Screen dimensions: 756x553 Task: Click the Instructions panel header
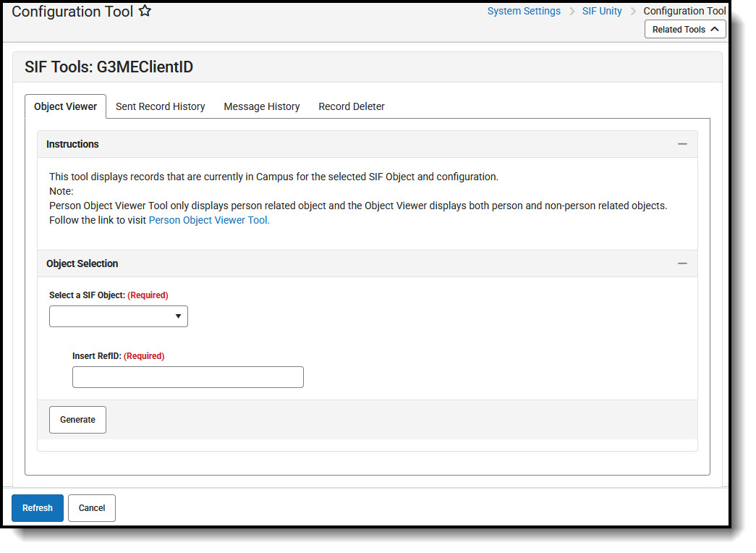72,143
